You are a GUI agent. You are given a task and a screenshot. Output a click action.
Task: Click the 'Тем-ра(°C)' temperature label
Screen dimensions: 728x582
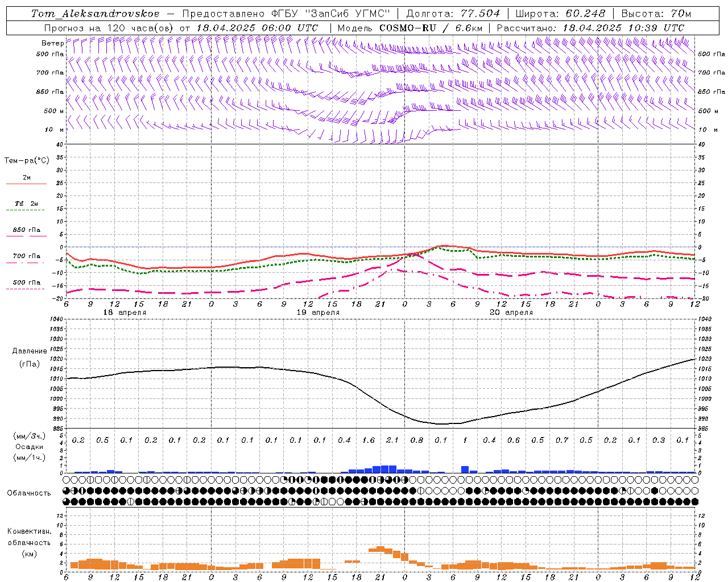coord(27,161)
